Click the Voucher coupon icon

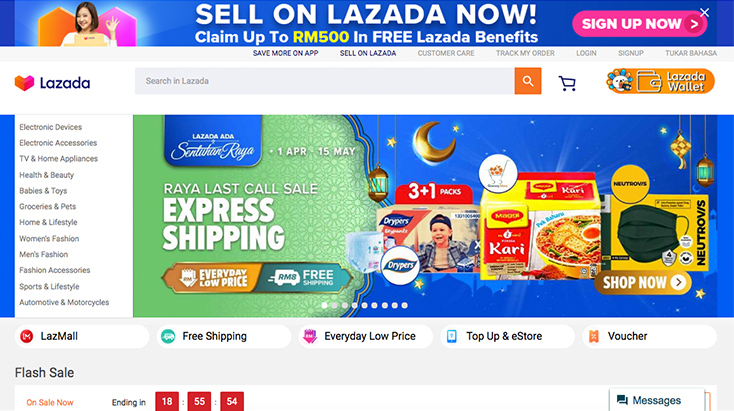click(x=594, y=336)
